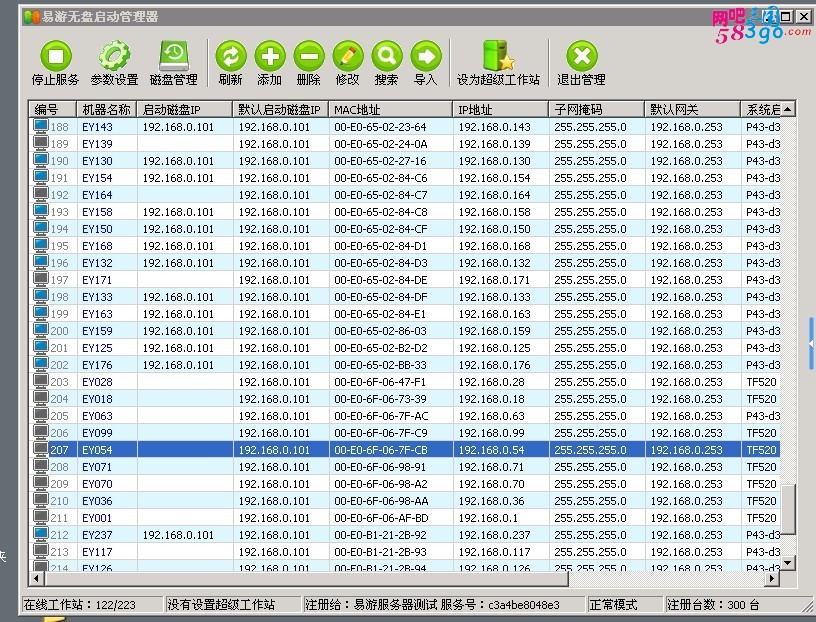
Task: Click computer icon for row 203
Action: [41, 382]
